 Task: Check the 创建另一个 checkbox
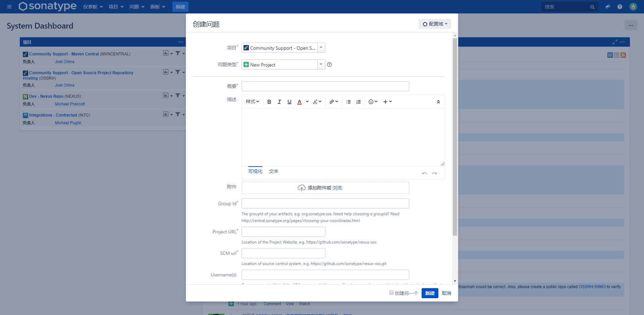pos(391,293)
